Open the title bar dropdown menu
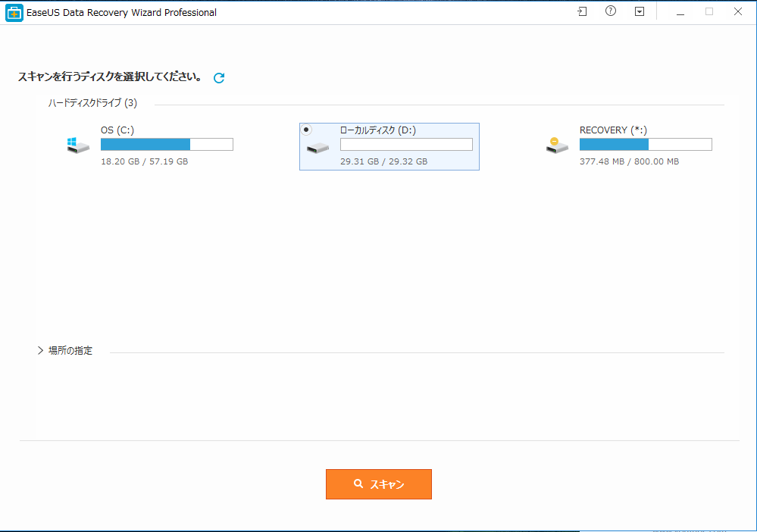Screen dimensions: 757x532 [x=640, y=12]
